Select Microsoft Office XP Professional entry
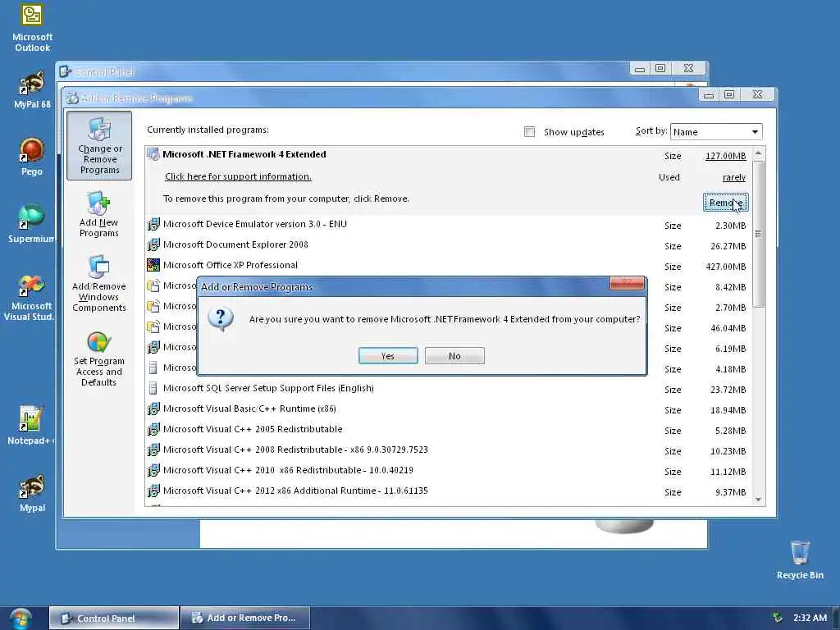Screen dimensions: 840x630 (448, 265)
